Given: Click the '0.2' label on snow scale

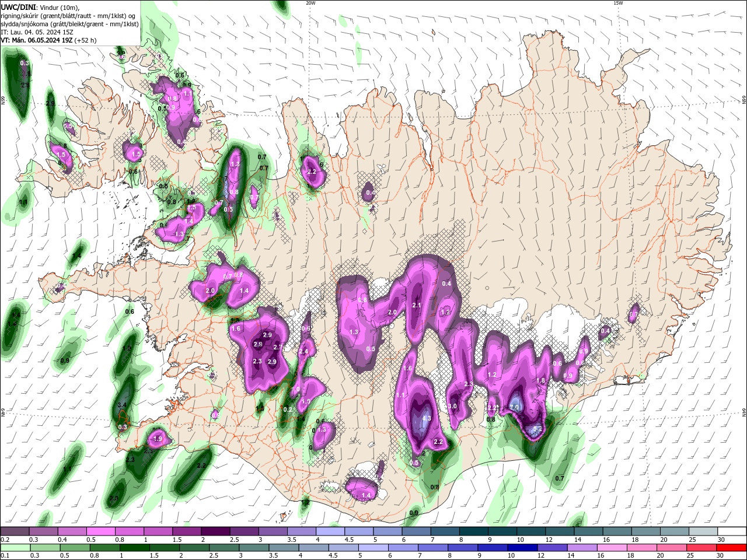Looking at the screenshot, I should (4, 540).
